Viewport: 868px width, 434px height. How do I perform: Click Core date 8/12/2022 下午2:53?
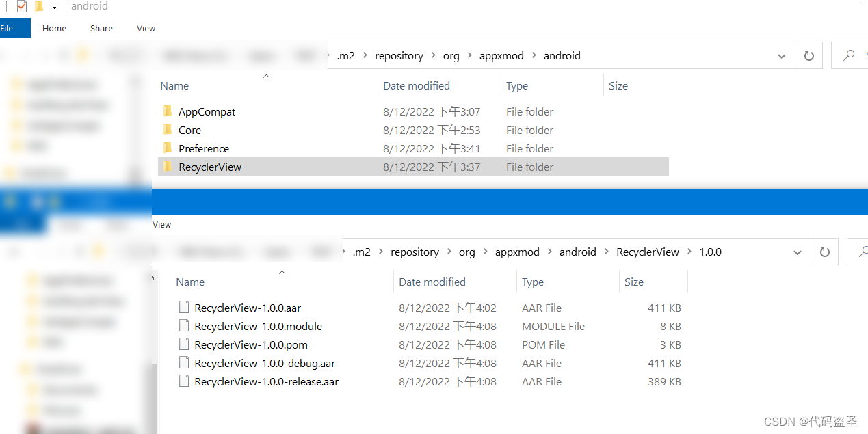[x=432, y=130]
